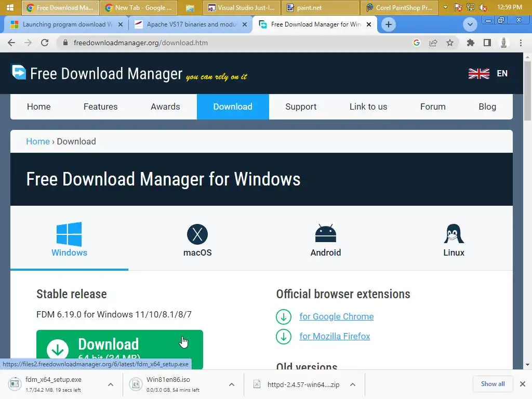Click the volume muted tray icon
The height and width of the screenshot is (399, 532).
pyautogui.click(x=483, y=7)
